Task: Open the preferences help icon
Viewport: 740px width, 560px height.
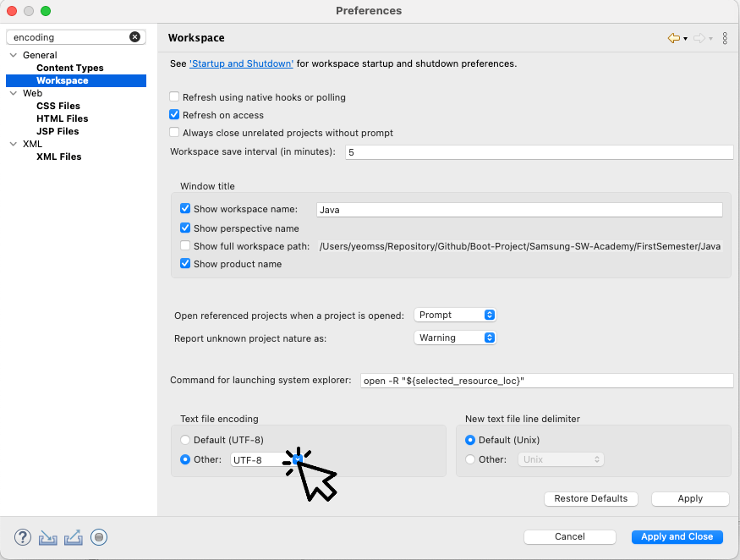Action: click(23, 537)
